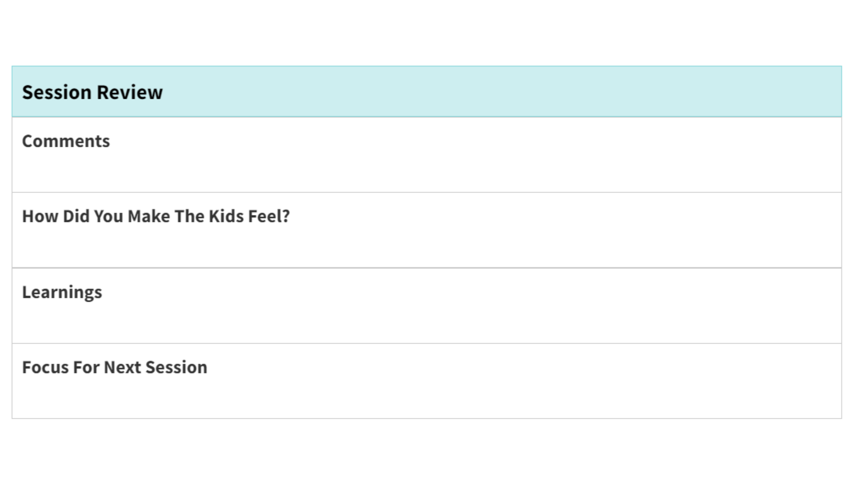Click the blank space under Focus For Next Session
868x488 pixels.
(426, 397)
